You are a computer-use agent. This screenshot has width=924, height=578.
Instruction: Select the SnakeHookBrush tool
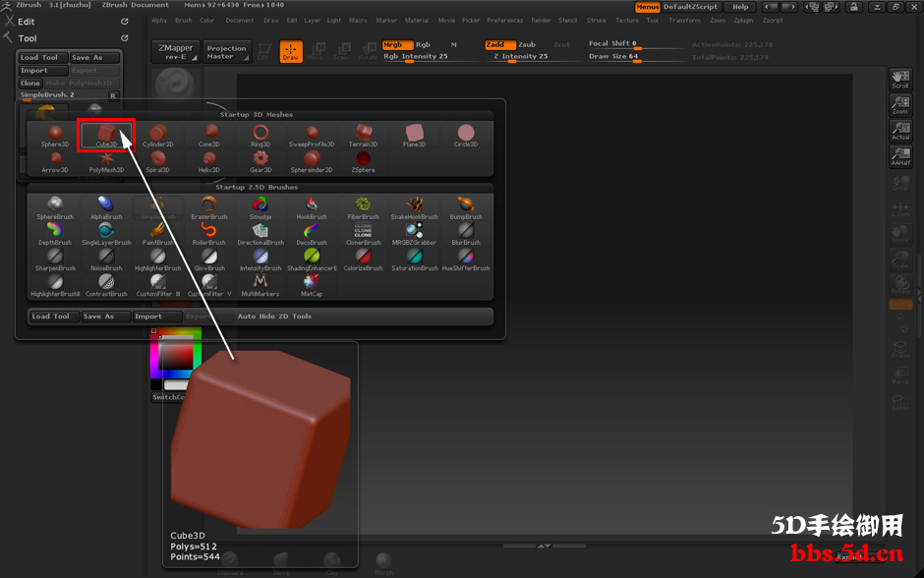tap(414, 208)
